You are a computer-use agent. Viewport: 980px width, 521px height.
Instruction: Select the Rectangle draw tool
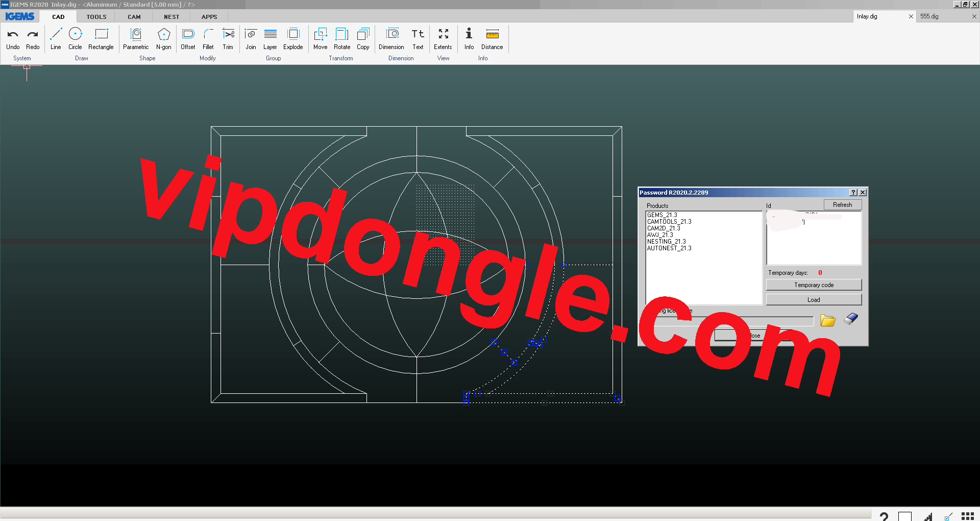pyautogui.click(x=101, y=39)
